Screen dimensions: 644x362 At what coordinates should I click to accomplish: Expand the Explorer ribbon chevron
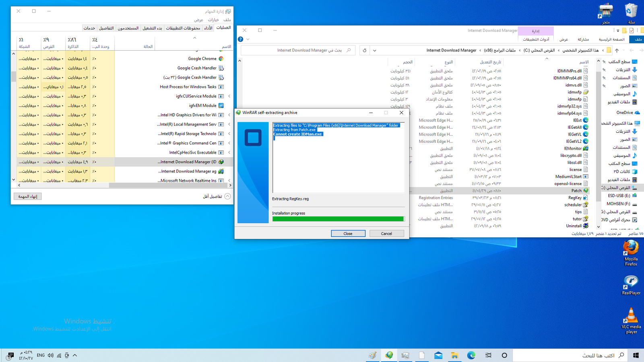pos(248,39)
